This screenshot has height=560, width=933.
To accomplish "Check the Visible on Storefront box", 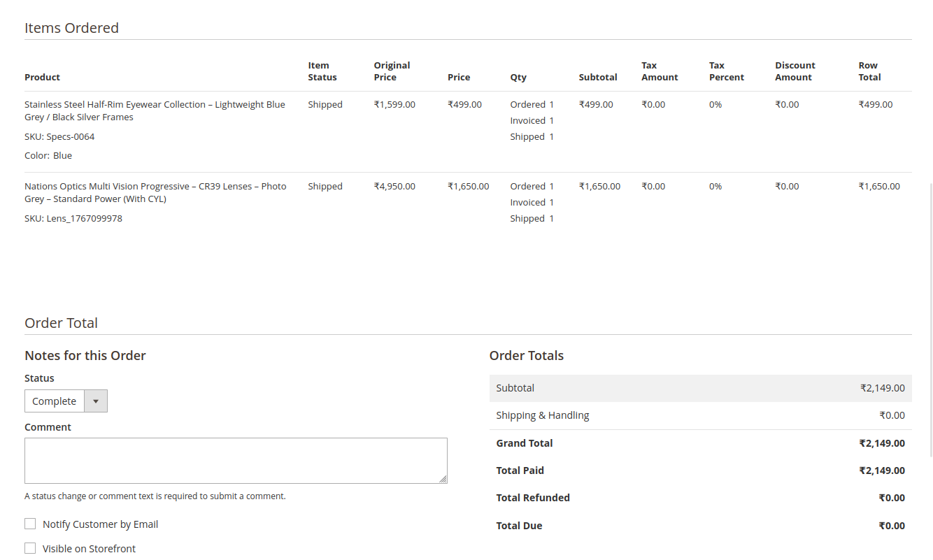I will 30,548.
